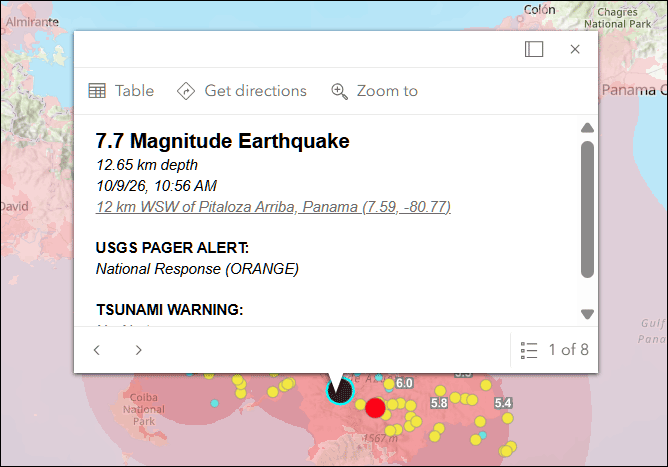The image size is (668, 467).
Task: Click the 5.8 magnitude map label
Action: (x=439, y=403)
